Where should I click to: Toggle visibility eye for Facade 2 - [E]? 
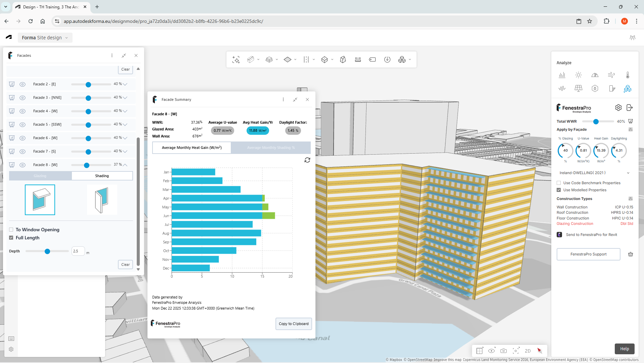(23, 84)
